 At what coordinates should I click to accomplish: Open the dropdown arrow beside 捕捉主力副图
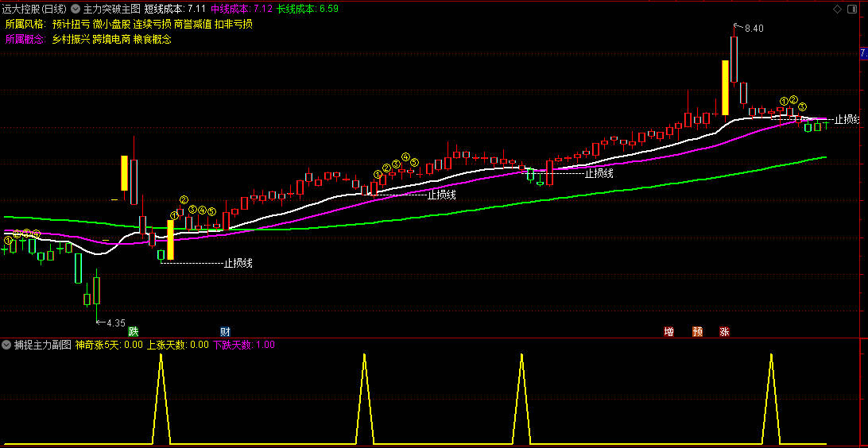click(6, 345)
